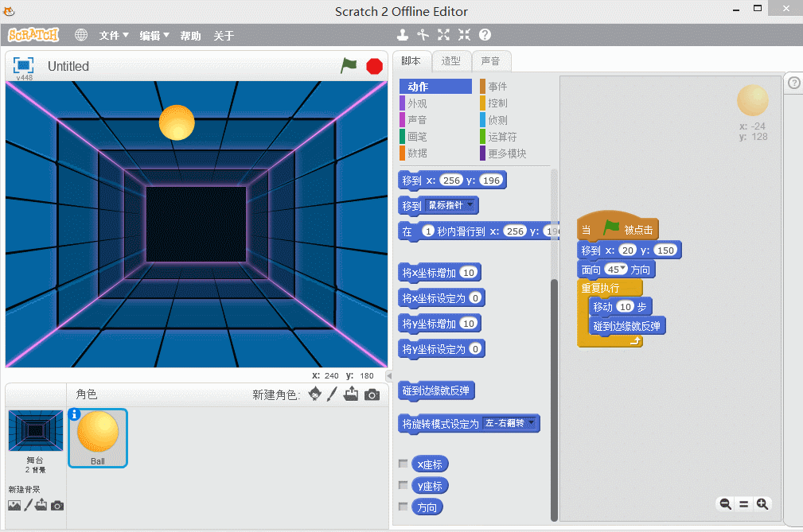Click the steps value in 移动 10 步 block
The height and width of the screenshot is (532, 803).
pyautogui.click(x=626, y=306)
